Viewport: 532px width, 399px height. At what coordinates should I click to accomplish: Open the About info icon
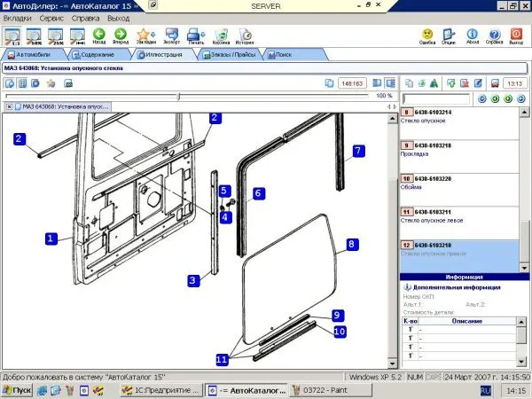pos(473,35)
